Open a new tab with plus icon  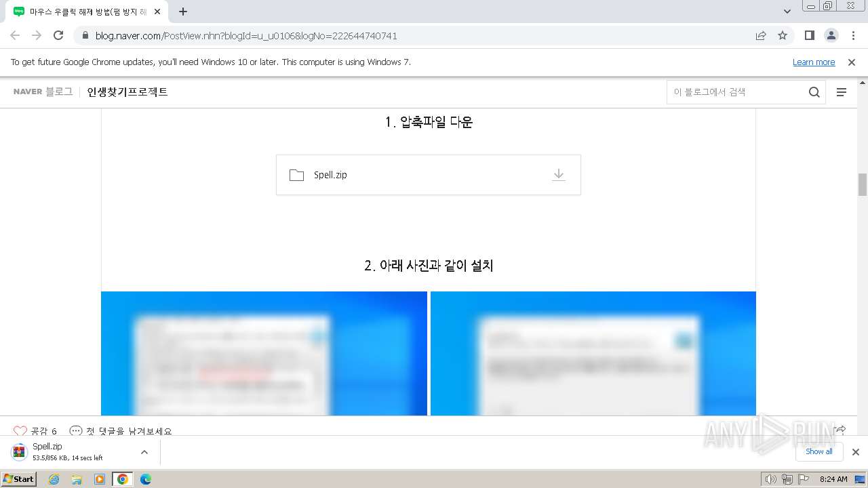[183, 12]
